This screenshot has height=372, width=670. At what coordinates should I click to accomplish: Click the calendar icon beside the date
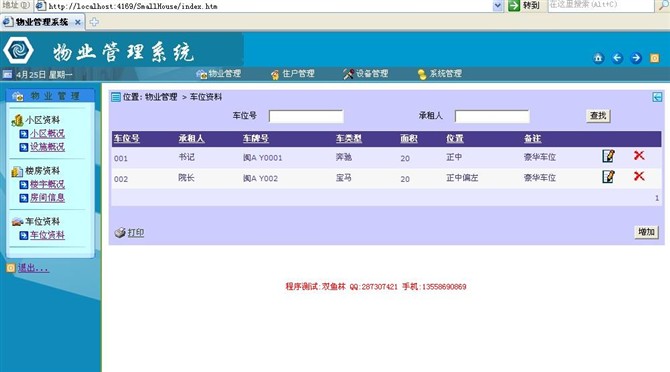pos(7,74)
